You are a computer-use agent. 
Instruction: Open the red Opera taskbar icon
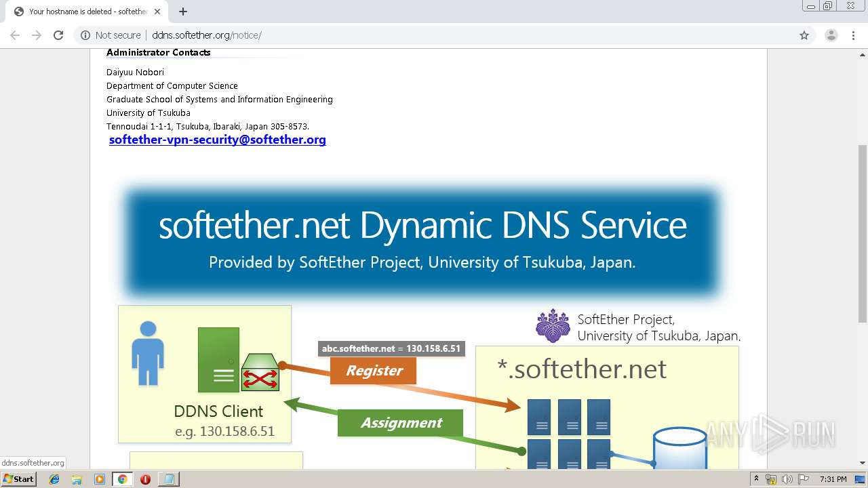pyautogui.click(x=145, y=479)
